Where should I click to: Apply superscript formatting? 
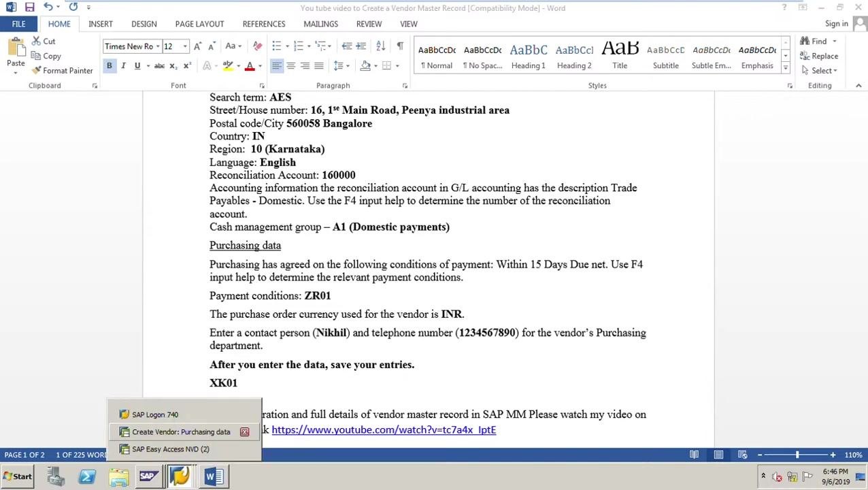[x=187, y=66]
